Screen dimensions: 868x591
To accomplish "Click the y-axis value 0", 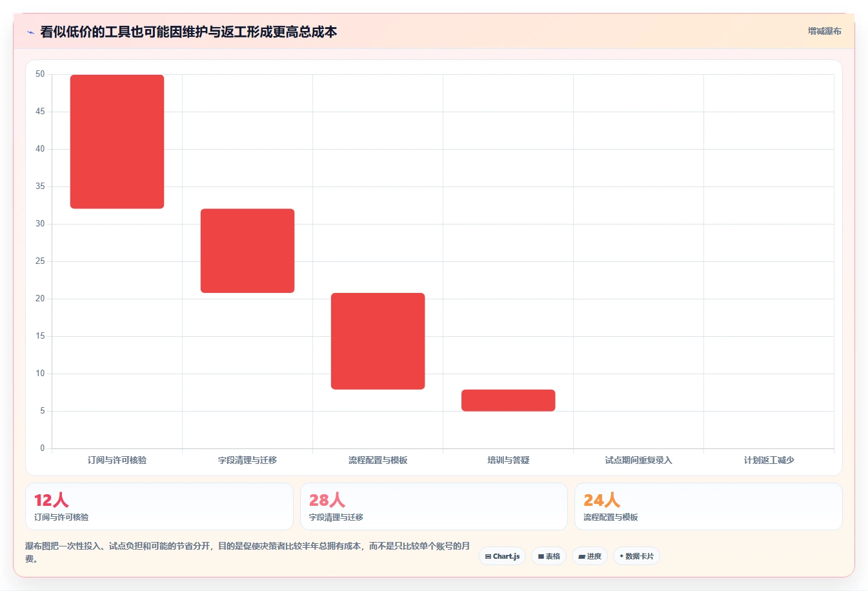I will 43,448.
